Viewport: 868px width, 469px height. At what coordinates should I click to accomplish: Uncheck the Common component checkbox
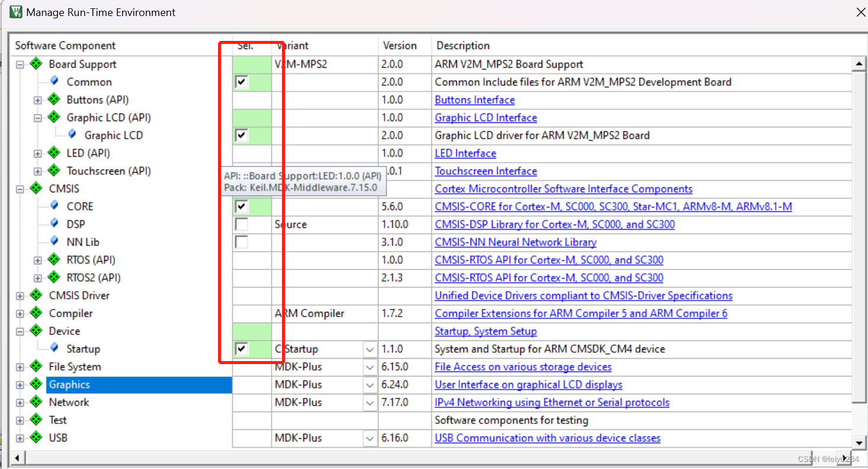point(241,82)
